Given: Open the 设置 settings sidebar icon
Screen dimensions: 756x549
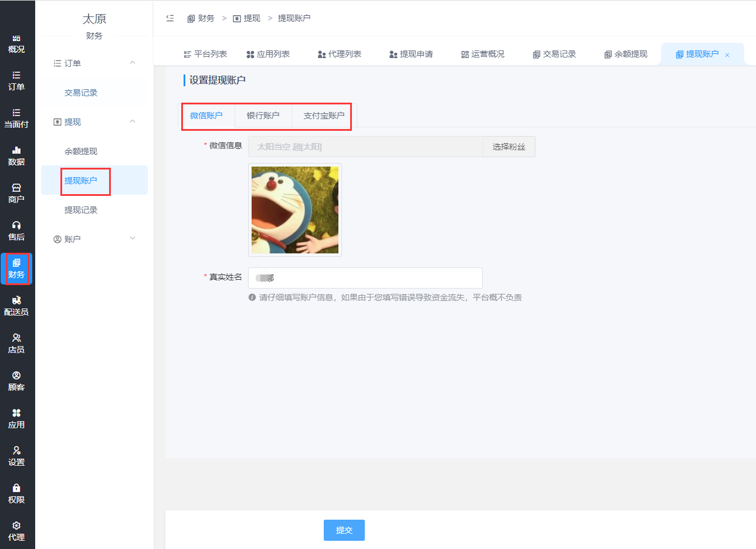Looking at the screenshot, I should 16,457.
